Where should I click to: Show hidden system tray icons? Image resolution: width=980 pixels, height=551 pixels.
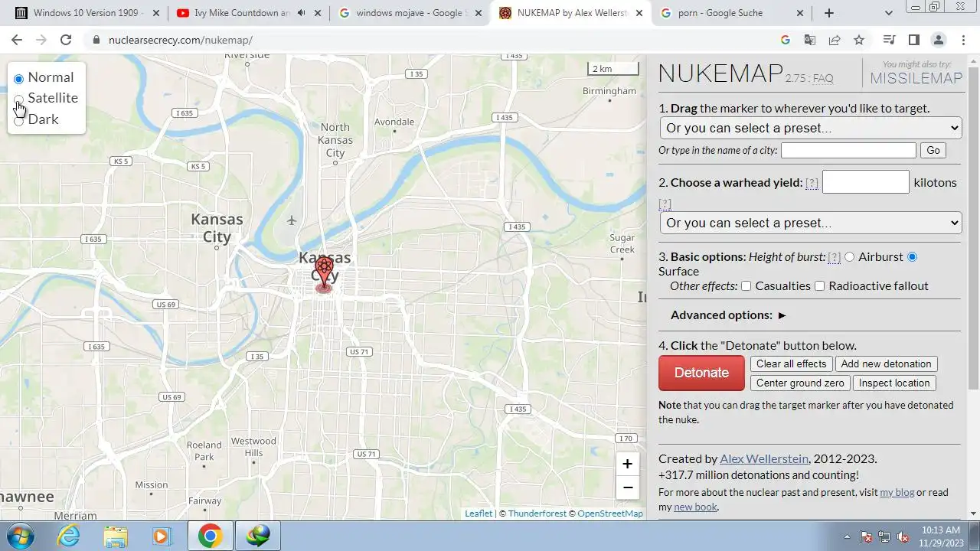(847, 536)
